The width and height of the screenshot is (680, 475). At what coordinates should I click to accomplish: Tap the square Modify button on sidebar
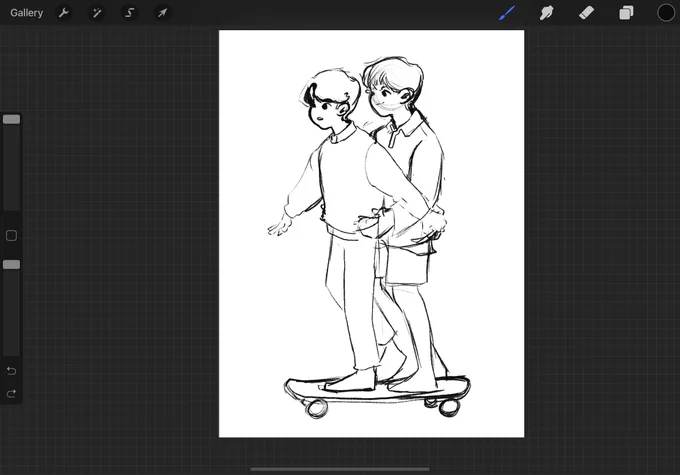11,236
